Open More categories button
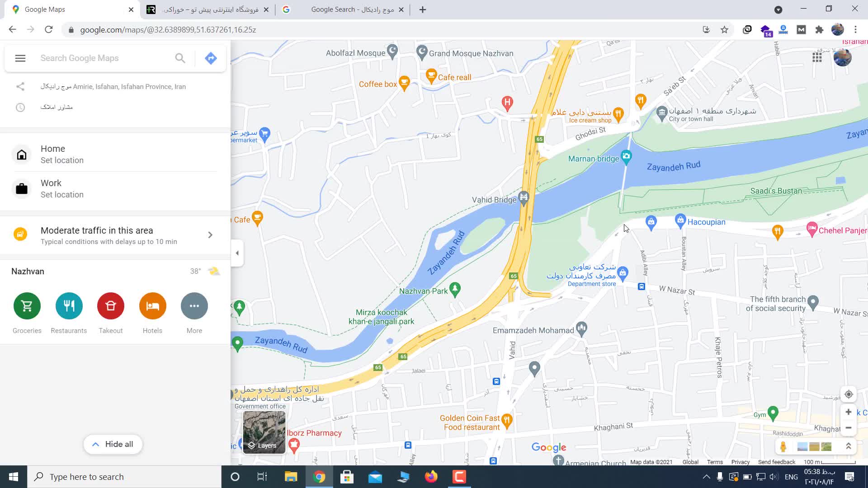Image resolution: width=868 pixels, height=488 pixels. (194, 306)
